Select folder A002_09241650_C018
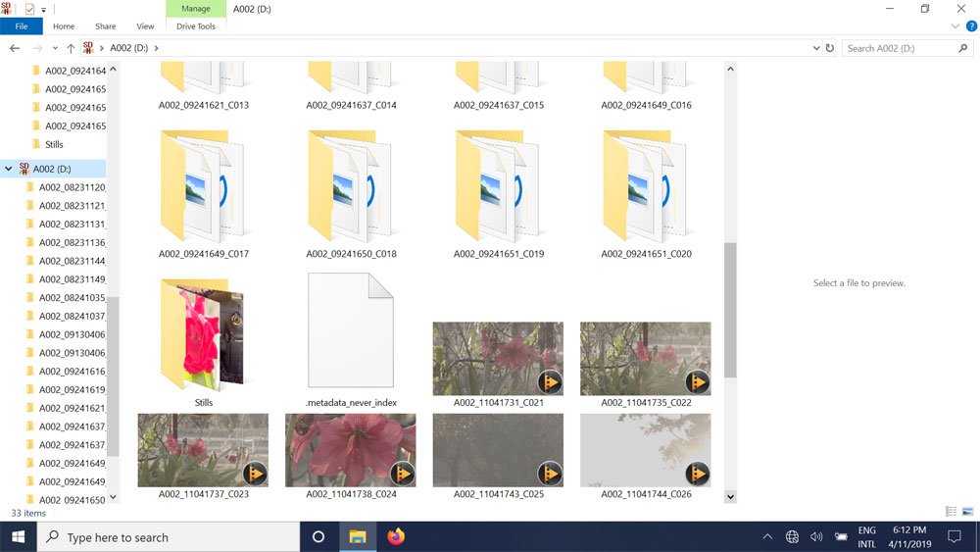This screenshot has width=980, height=552. pos(351,194)
